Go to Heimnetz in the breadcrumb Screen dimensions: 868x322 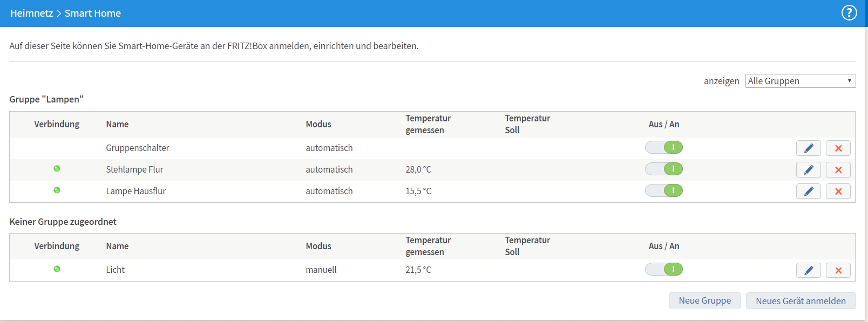pyautogui.click(x=31, y=13)
